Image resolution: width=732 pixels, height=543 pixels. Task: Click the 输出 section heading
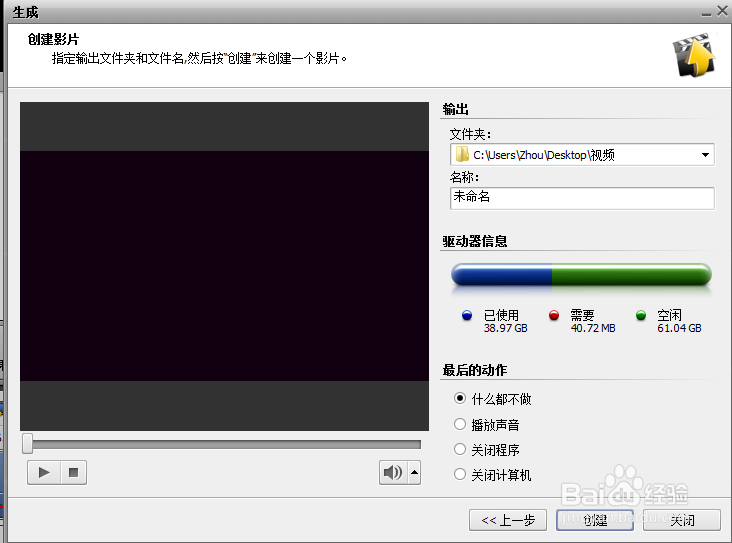point(455,109)
